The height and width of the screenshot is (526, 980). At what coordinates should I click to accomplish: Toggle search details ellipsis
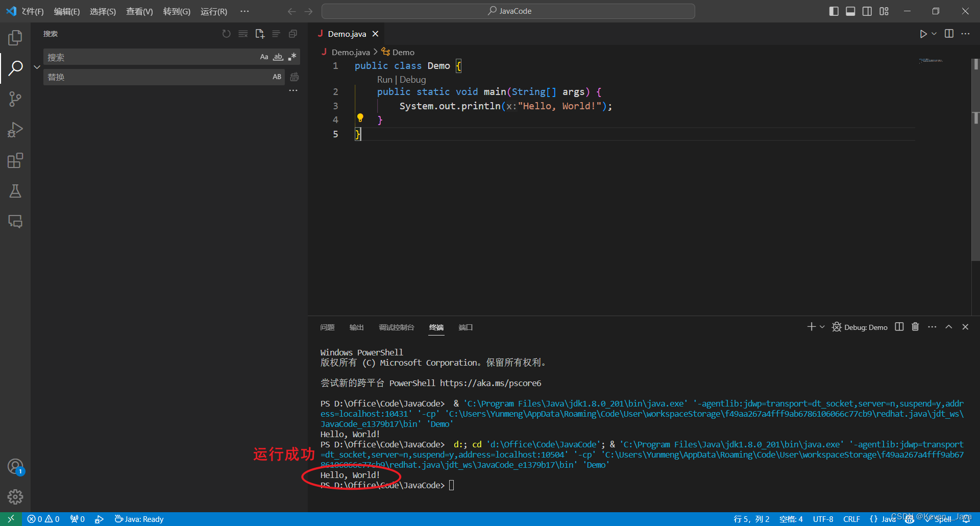(293, 90)
